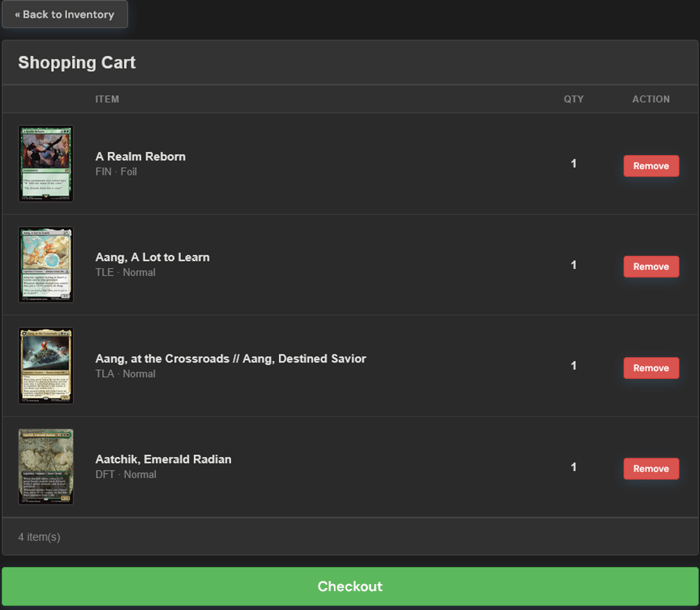Open Aang, at the Crossroads card image
700x610 pixels.
[x=46, y=365]
